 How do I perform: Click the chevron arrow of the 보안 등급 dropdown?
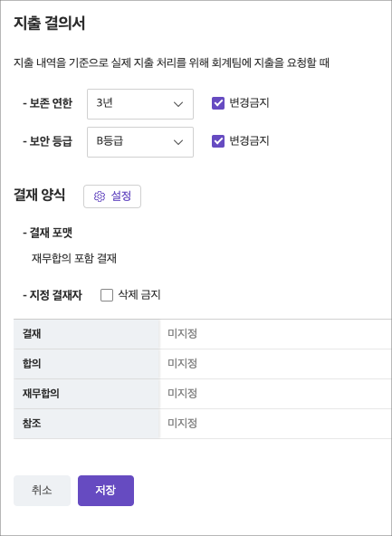pyautogui.click(x=178, y=142)
